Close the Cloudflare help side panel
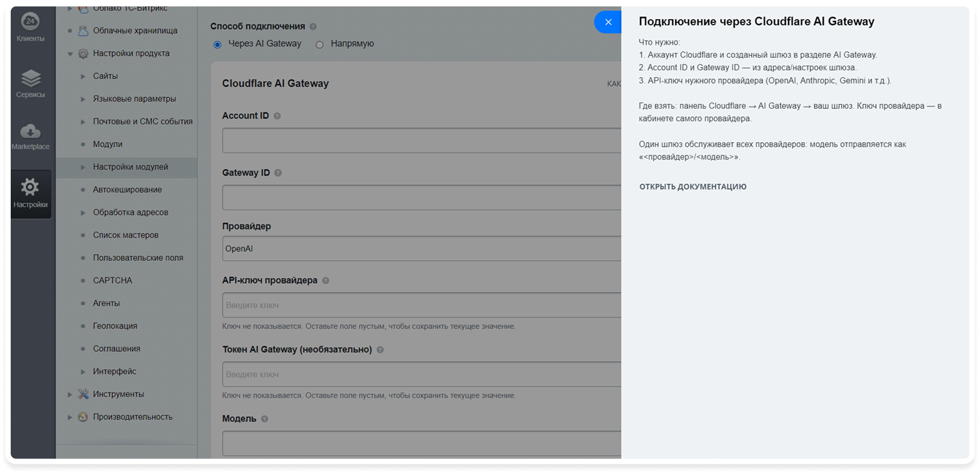The height and width of the screenshot is (474, 980). tap(608, 22)
